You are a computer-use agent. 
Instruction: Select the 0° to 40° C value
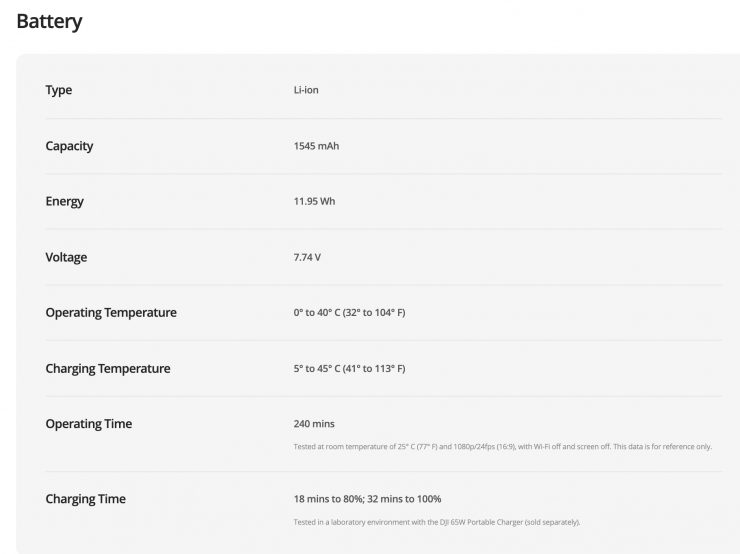349,313
